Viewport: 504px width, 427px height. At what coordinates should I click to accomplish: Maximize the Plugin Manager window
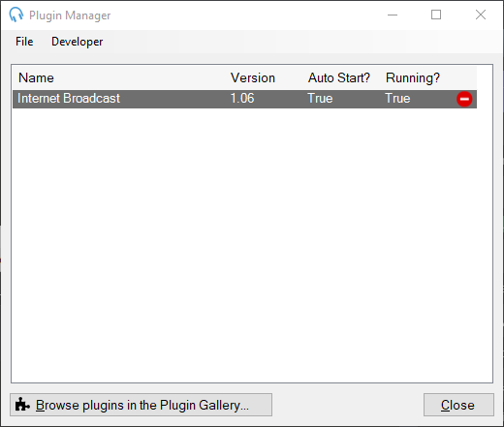[x=436, y=15]
